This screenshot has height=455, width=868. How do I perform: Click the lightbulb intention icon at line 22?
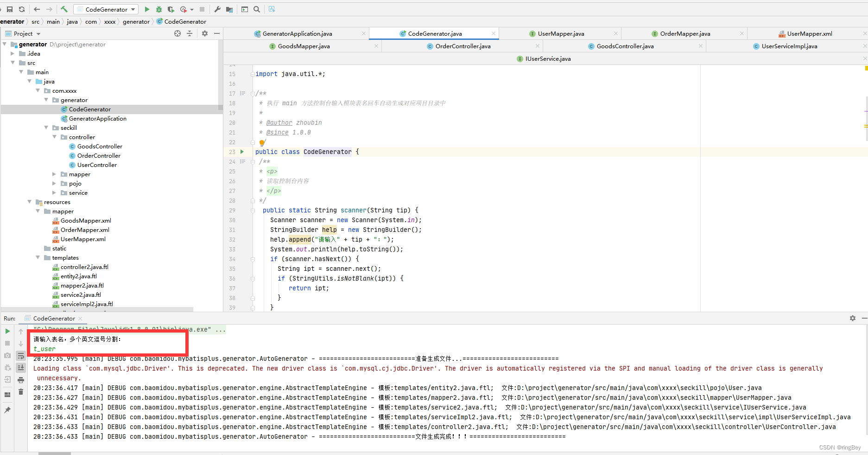coord(262,143)
